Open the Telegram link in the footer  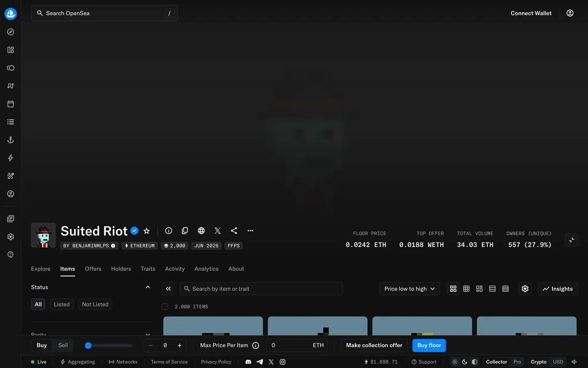pos(260,362)
